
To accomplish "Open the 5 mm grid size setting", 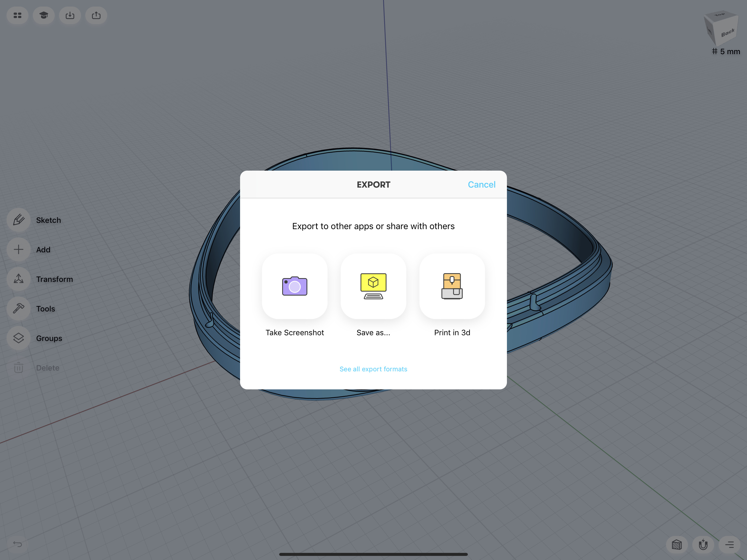I will tap(726, 52).
